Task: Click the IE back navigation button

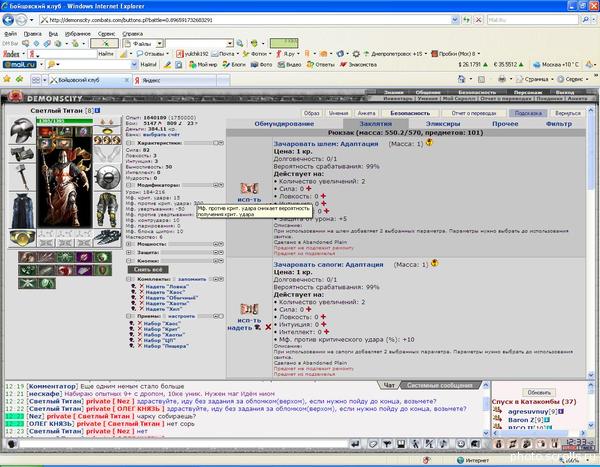Action: coord(8,20)
